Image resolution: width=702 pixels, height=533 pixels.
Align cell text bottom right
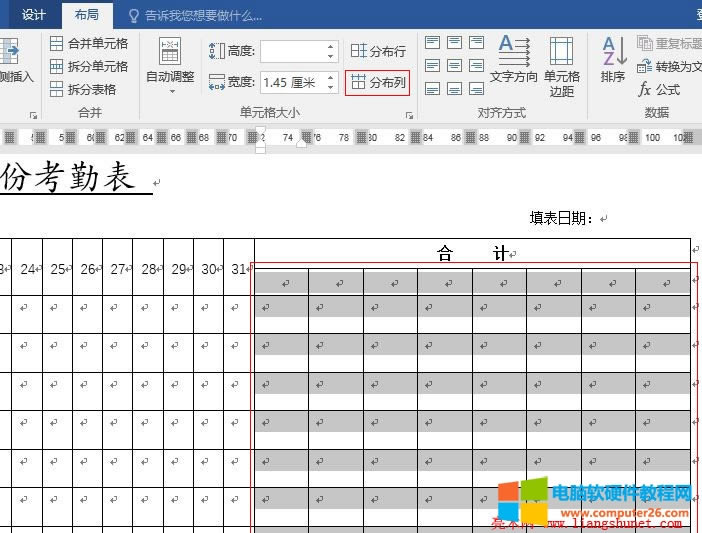(x=476, y=89)
